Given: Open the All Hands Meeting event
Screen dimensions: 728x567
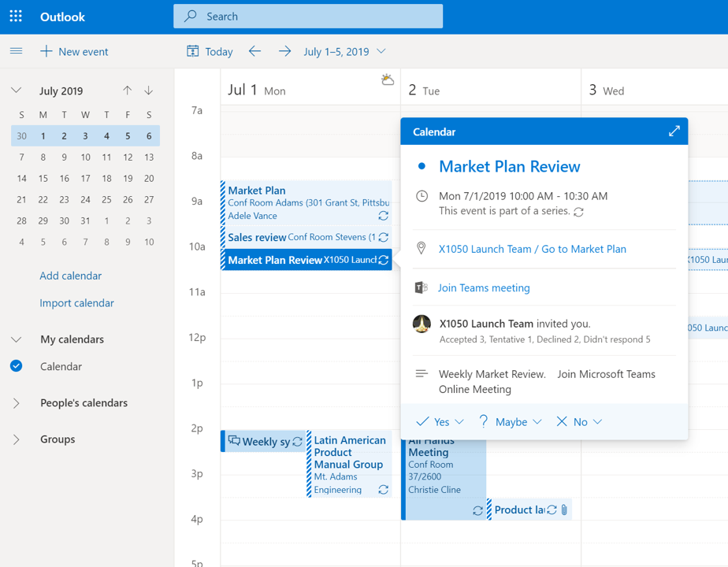Looking at the screenshot, I should (x=444, y=479).
